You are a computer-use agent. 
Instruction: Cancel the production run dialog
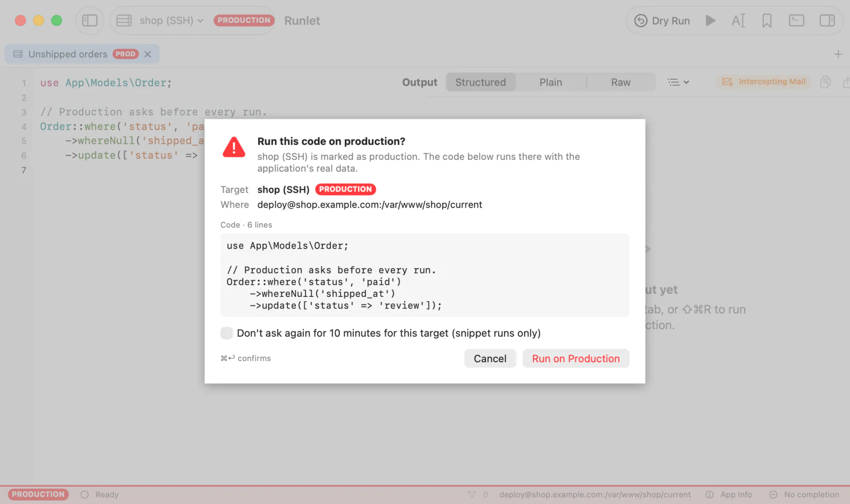[490, 358]
